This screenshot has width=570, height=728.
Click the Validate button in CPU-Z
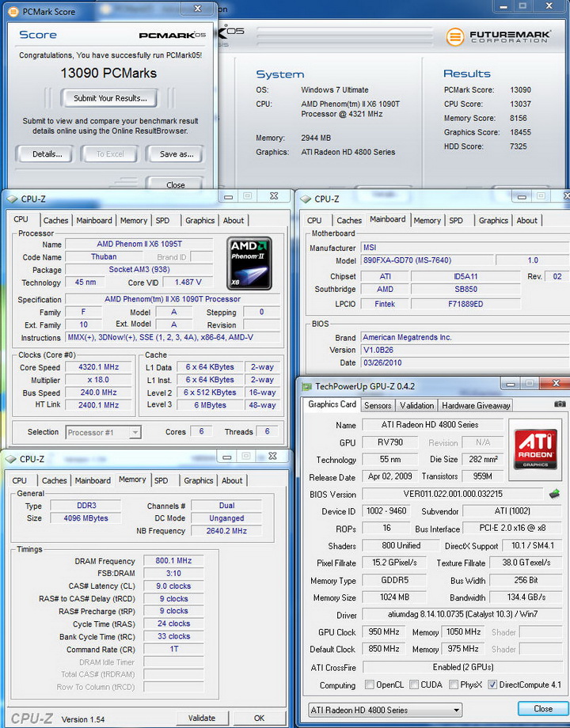click(202, 718)
